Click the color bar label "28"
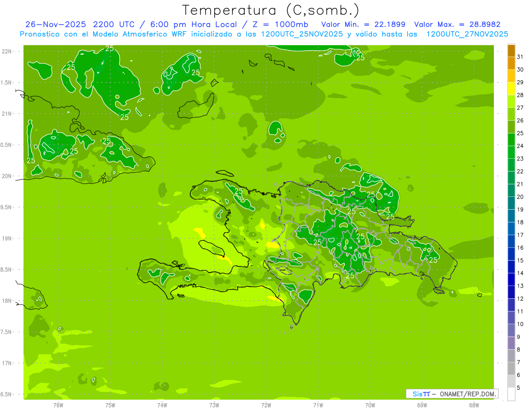This screenshot has height=411, width=532. coord(520,95)
